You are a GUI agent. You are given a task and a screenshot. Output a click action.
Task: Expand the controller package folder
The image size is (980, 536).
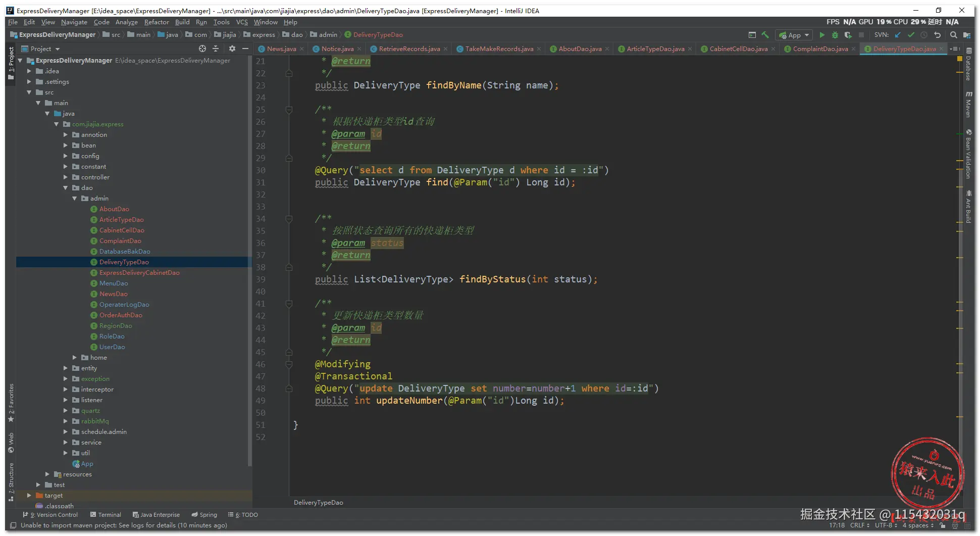click(66, 177)
